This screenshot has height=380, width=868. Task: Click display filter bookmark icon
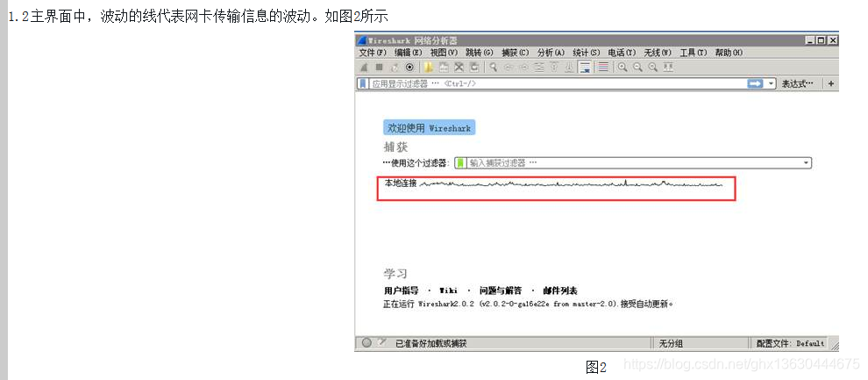[x=363, y=83]
